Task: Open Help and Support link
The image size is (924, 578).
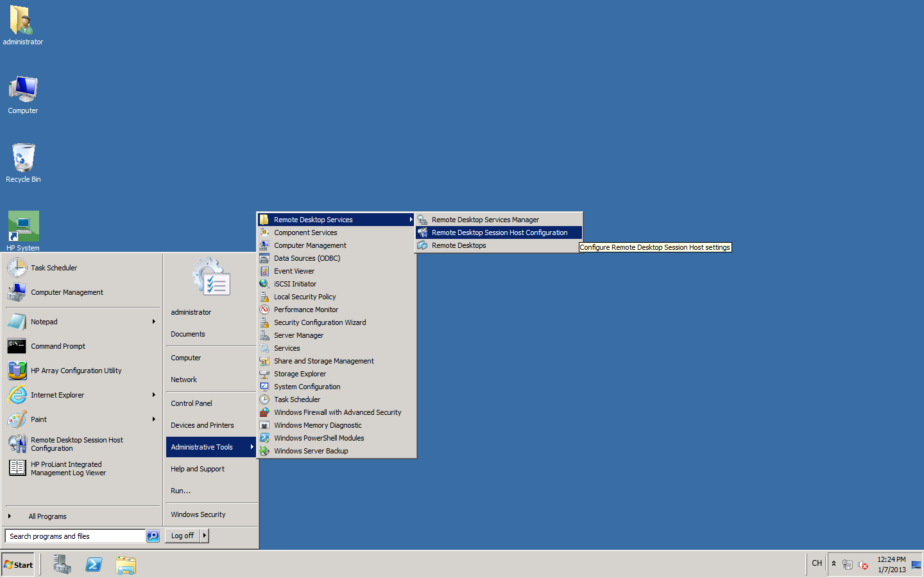Action: tap(198, 469)
